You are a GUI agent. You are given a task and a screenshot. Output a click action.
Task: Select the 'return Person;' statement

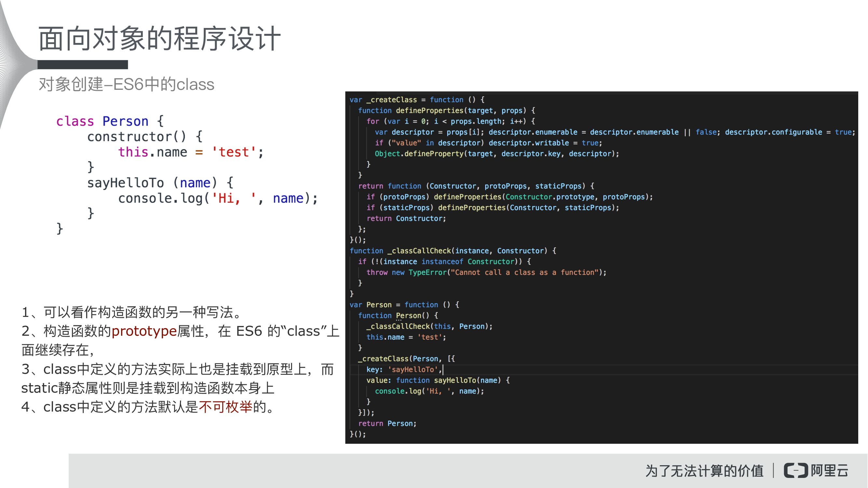click(x=387, y=423)
